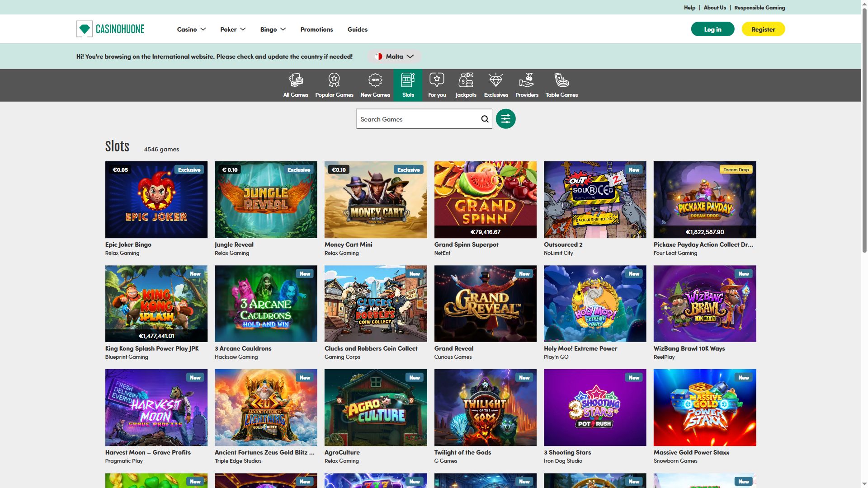Click the CasinoHuone logo
The image size is (868, 488).
point(110,29)
